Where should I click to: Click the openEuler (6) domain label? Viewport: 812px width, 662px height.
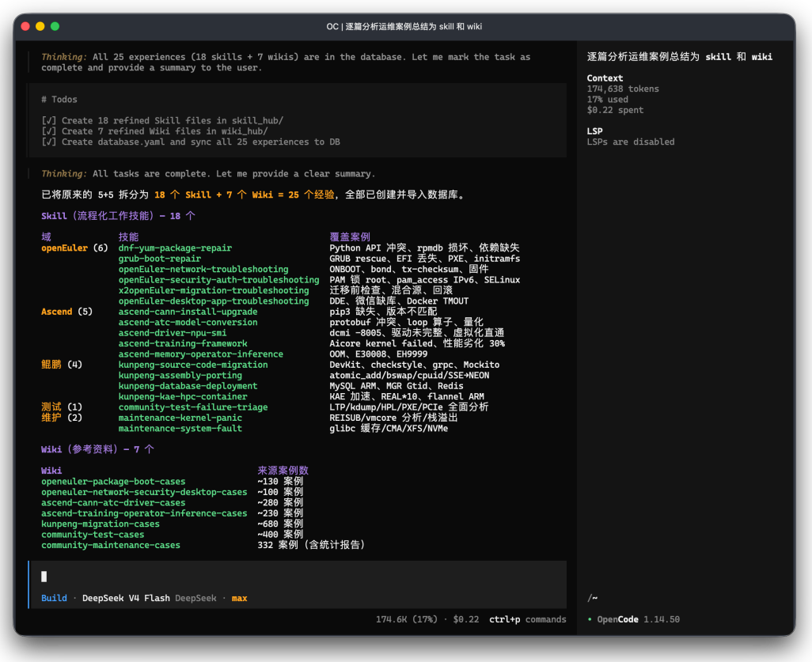pyautogui.click(x=74, y=248)
